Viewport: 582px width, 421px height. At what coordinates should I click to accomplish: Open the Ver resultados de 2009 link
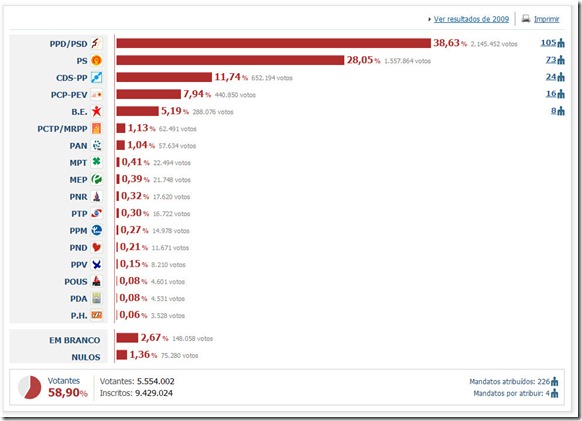pos(471,19)
